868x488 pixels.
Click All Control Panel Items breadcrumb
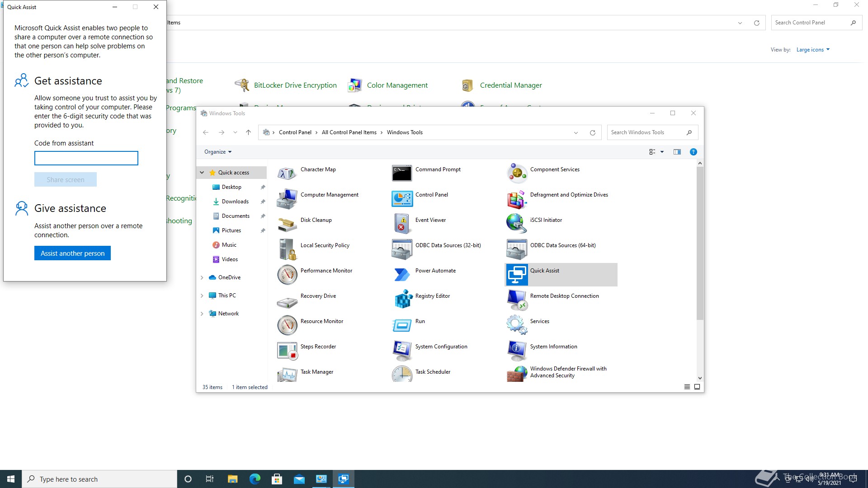[349, 132]
